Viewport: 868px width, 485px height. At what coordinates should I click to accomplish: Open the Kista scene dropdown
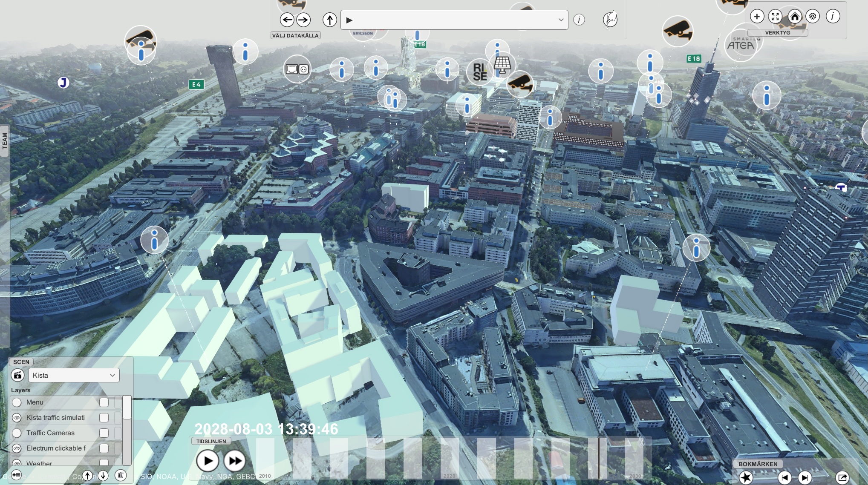(74, 375)
